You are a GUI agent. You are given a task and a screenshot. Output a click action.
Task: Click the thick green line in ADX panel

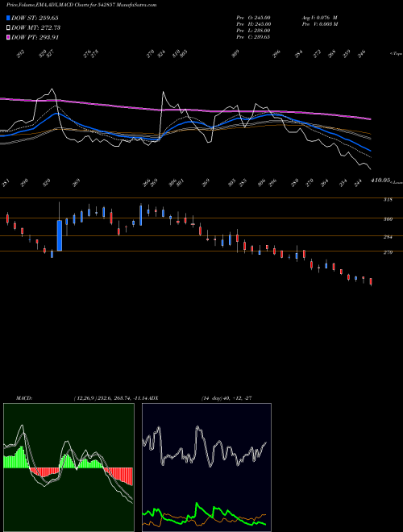pyautogui.click(x=204, y=513)
